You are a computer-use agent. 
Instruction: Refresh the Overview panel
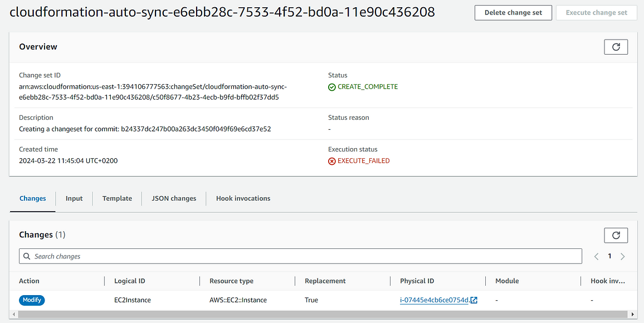[616, 47]
